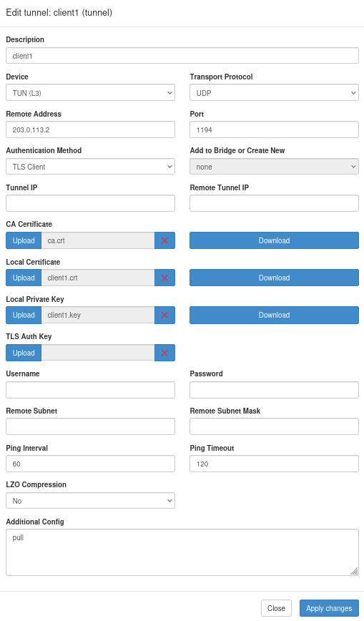Click the client1.key file name field
This screenshot has height=621, width=364.
point(98,315)
